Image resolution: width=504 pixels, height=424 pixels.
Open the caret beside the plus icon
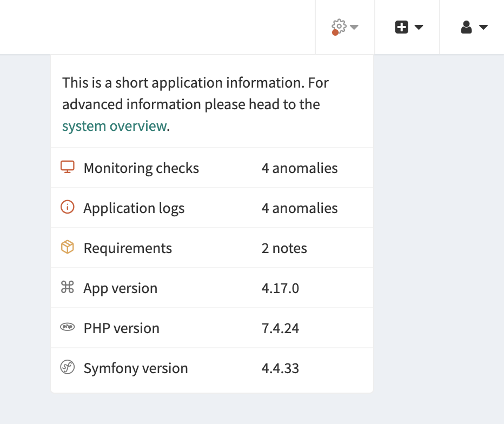coord(419,27)
